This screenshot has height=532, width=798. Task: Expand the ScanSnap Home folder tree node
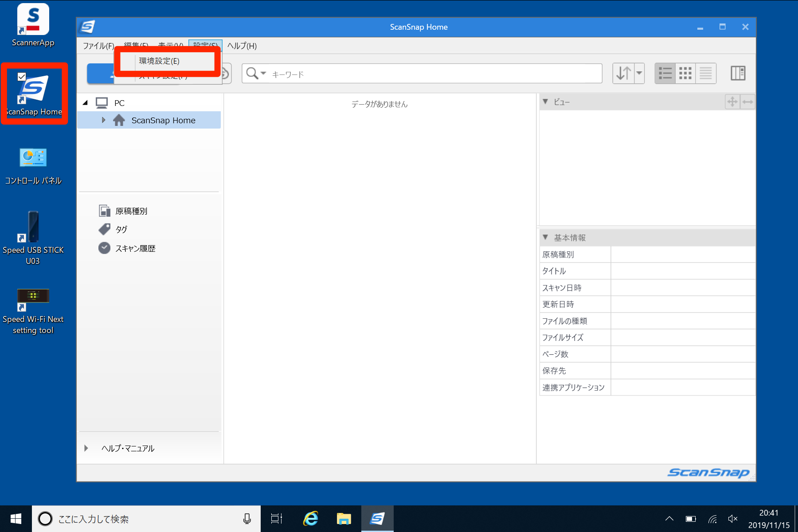click(x=104, y=120)
